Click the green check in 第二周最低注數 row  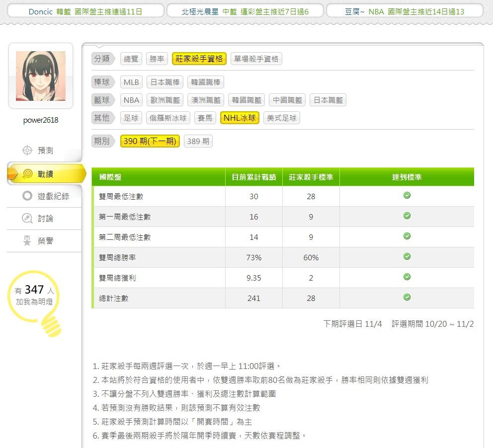(407, 236)
